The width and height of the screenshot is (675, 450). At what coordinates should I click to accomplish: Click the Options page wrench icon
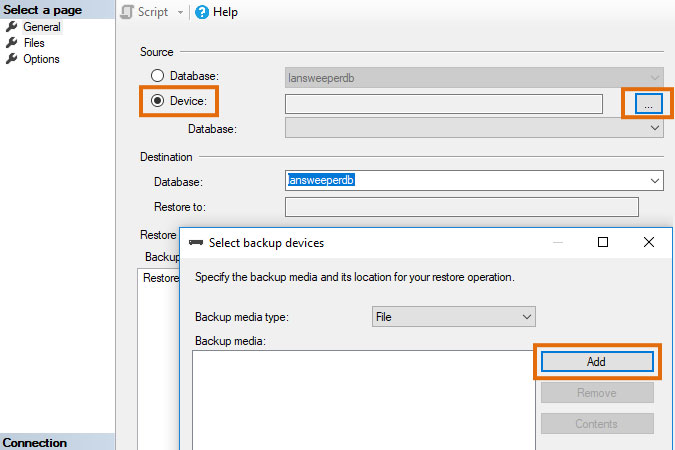12,59
